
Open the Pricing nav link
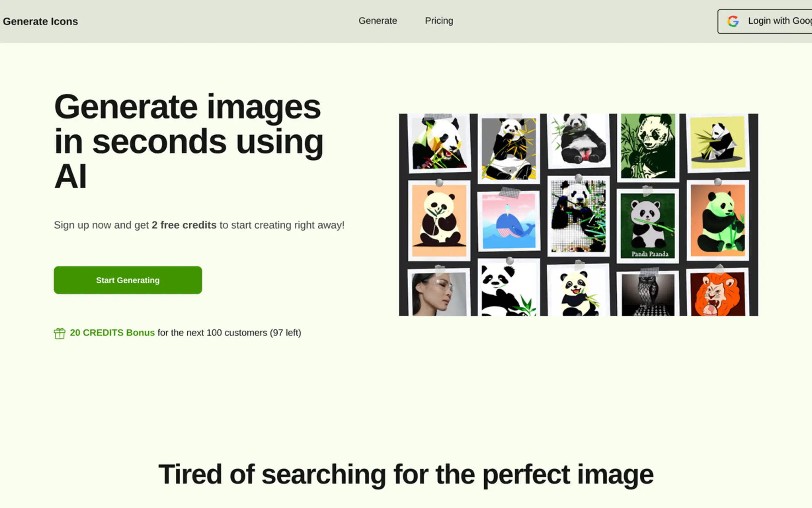(x=439, y=21)
